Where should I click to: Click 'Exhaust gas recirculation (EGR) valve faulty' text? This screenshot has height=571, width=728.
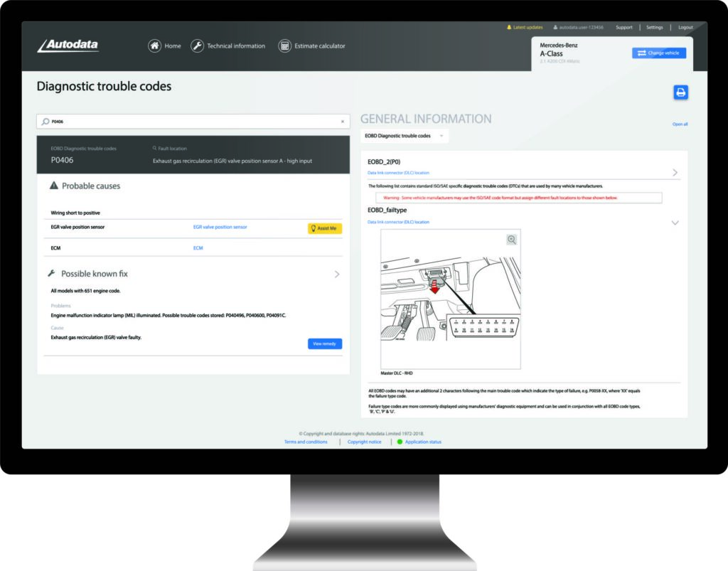[x=96, y=338]
